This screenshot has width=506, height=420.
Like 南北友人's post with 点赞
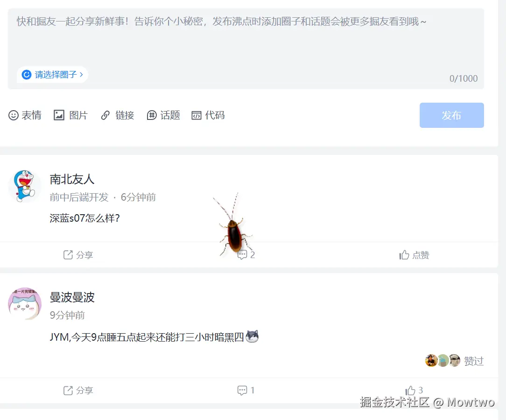[414, 255]
